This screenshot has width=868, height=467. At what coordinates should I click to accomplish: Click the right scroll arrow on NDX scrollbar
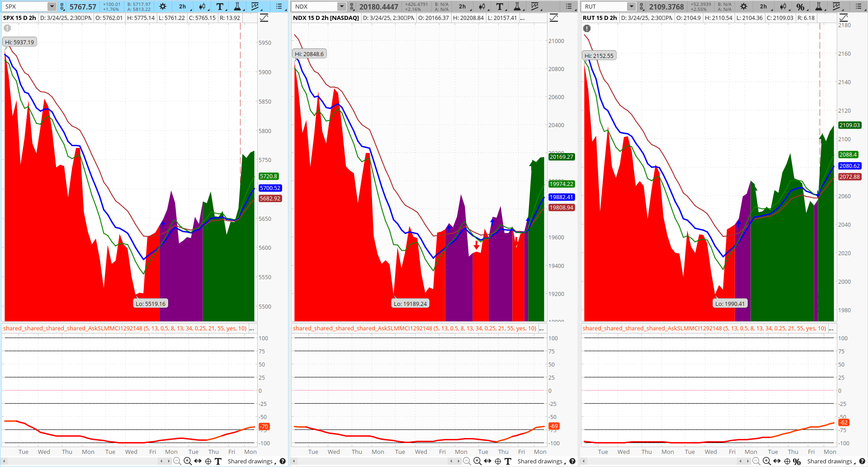(x=458, y=461)
